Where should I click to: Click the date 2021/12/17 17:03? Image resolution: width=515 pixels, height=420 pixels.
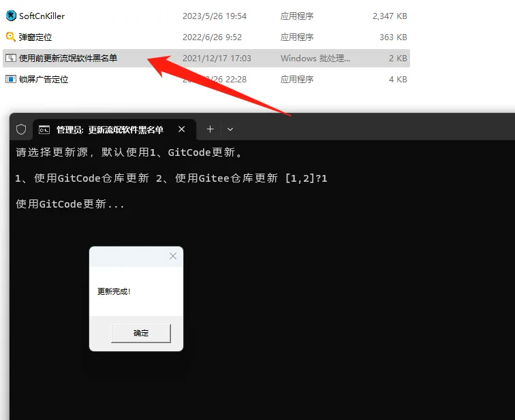pos(217,59)
